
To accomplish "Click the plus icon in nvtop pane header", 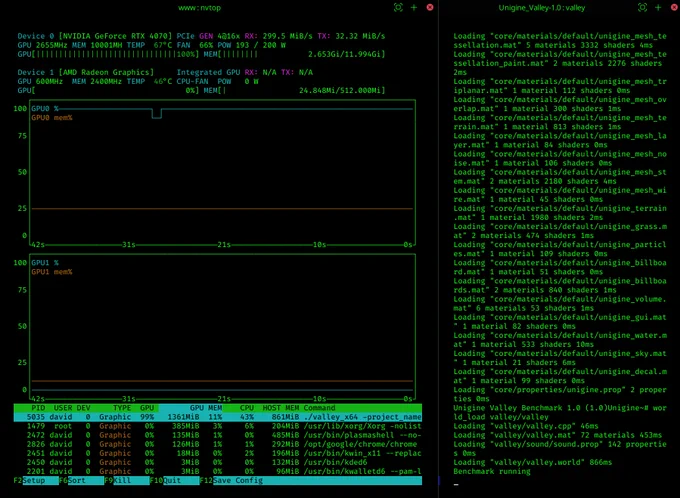I will (x=414, y=7).
